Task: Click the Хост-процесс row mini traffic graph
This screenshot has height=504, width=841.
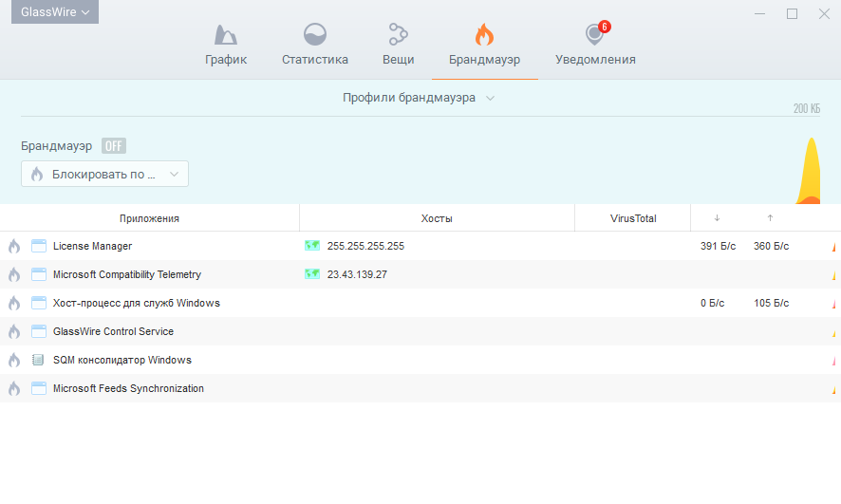Action: click(x=834, y=303)
